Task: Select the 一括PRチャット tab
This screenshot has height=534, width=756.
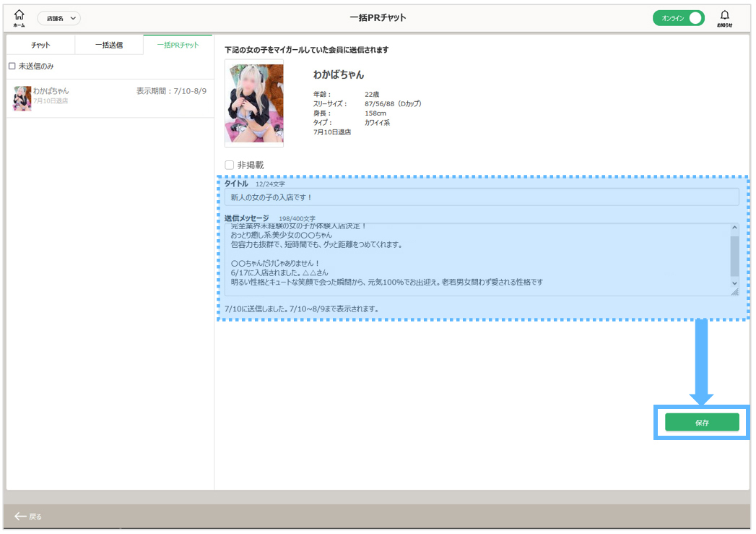Action: pos(178,45)
